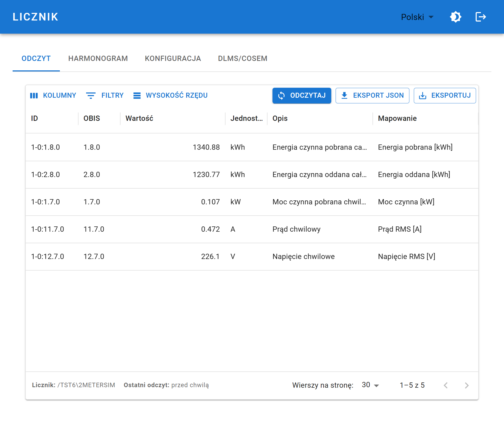The image size is (504, 425).
Task: Toggle the dark/light theme brightness icon
Action: (x=456, y=17)
